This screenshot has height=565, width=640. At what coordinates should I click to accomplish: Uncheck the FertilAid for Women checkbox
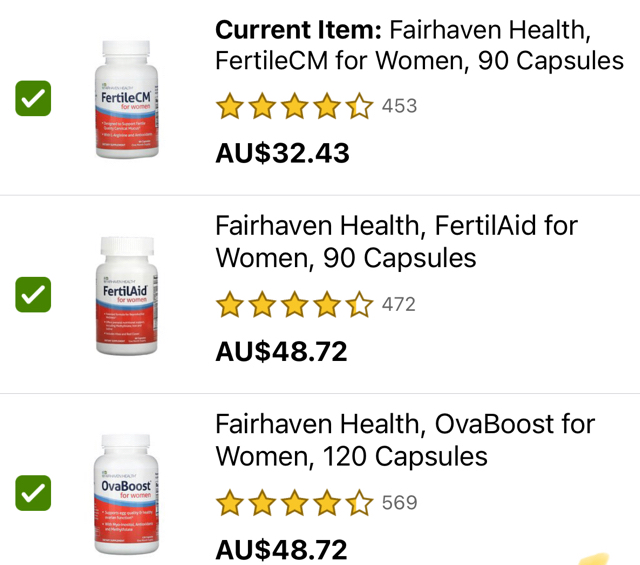(33, 295)
